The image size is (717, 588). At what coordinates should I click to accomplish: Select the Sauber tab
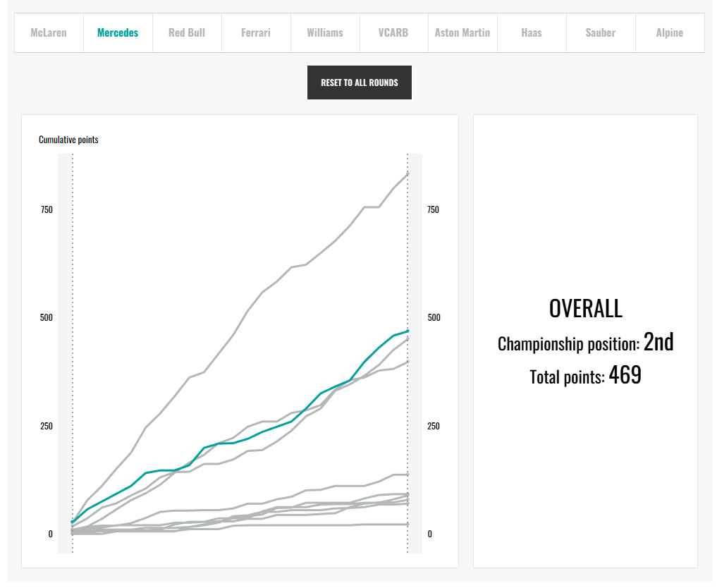(x=601, y=33)
